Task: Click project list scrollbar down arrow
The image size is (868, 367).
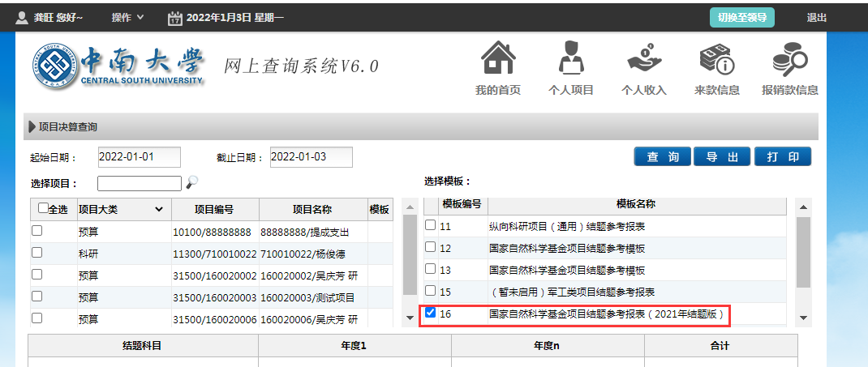Action: pos(410,318)
